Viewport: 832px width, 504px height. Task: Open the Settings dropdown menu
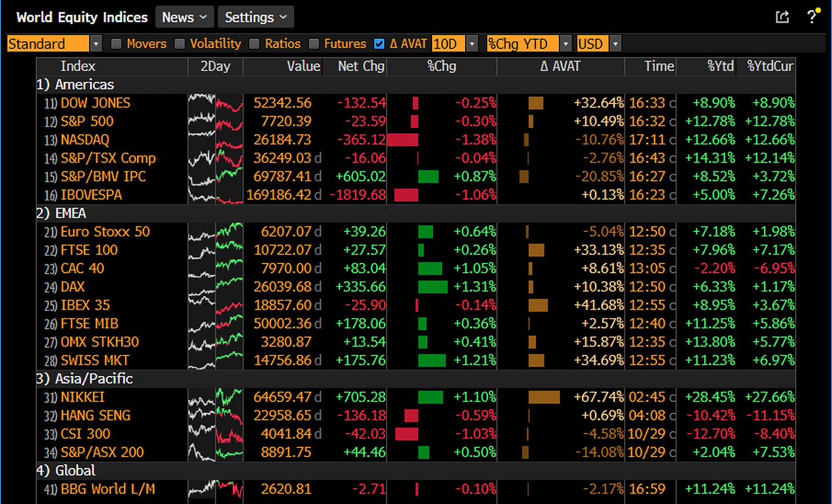point(256,17)
